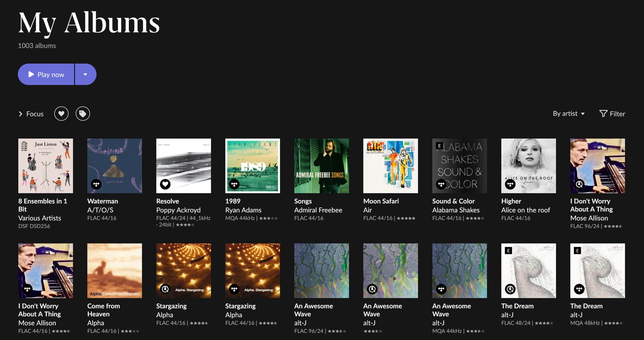Go to artist Air

(368, 210)
